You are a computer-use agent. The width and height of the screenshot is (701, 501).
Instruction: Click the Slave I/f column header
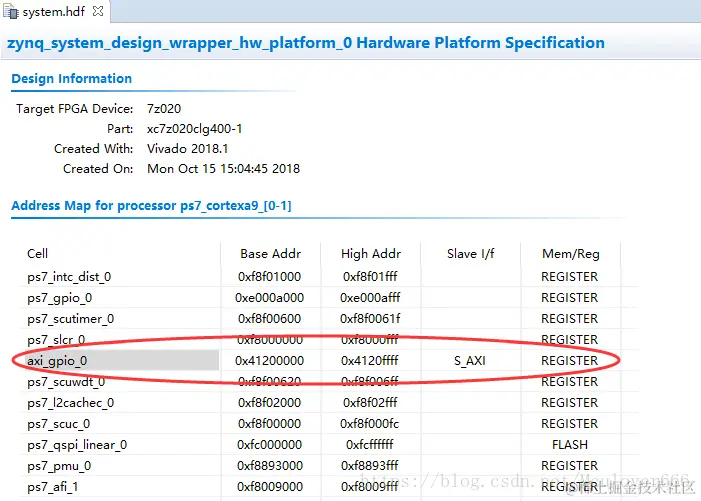tap(470, 253)
